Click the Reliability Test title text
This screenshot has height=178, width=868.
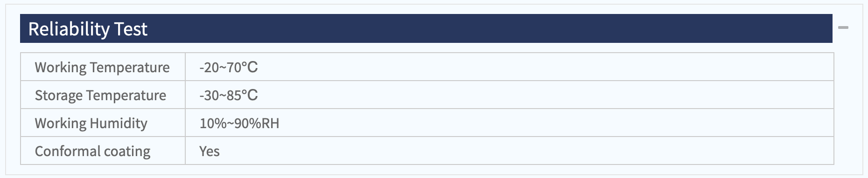pyautogui.click(x=88, y=29)
